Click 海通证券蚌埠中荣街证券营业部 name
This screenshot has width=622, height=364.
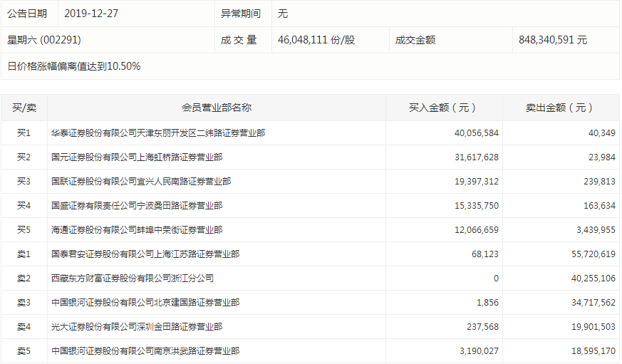(137, 229)
